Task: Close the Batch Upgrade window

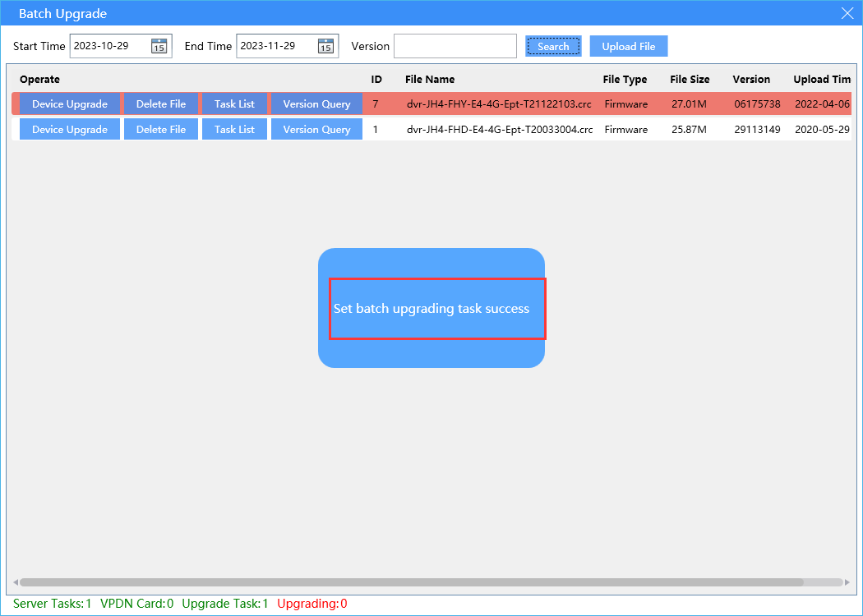Action: click(x=847, y=14)
